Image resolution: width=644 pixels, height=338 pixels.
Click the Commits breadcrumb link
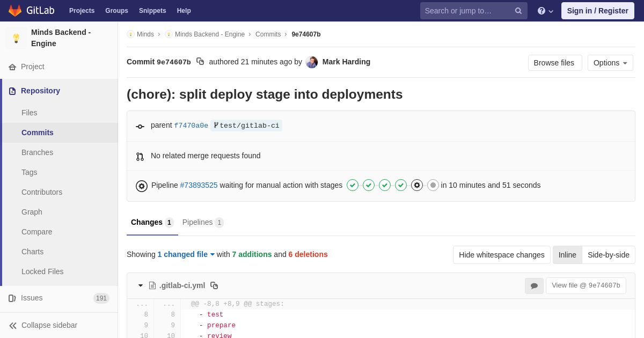point(268,34)
